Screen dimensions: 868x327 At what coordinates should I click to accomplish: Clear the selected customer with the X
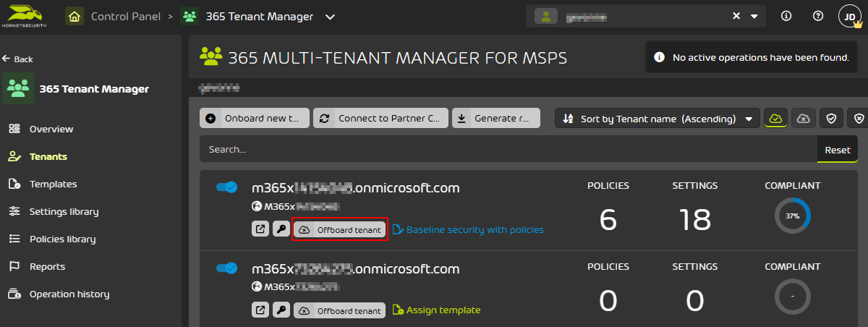click(736, 16)
